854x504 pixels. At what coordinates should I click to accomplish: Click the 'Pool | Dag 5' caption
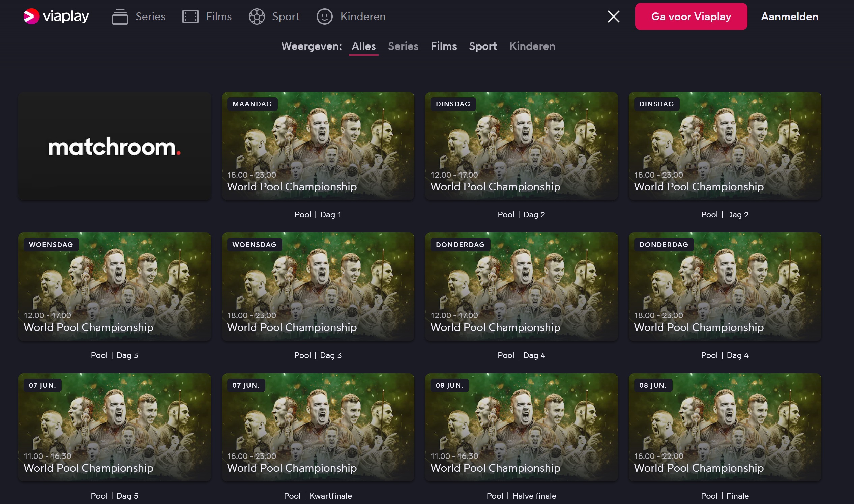(x=115, y=496)
